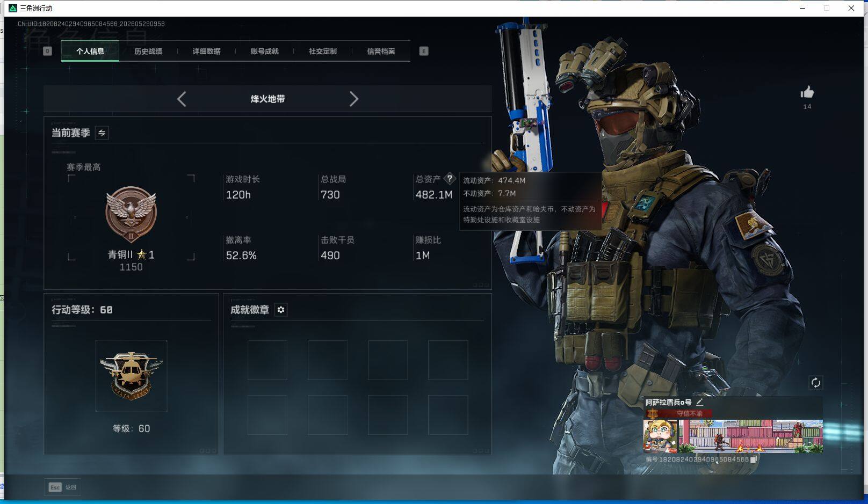The image size is (868, 504).
Task: Click the player avatar portrait
Action: [661, 436]
